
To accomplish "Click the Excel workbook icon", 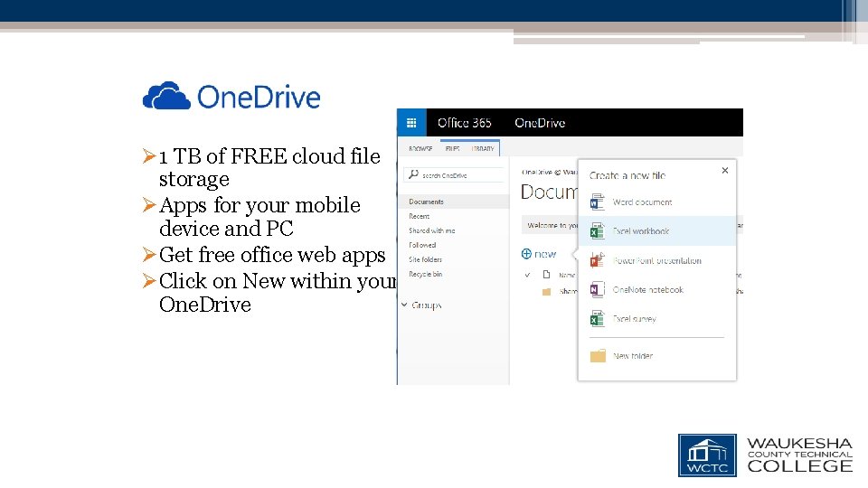I will pos(598,230).
